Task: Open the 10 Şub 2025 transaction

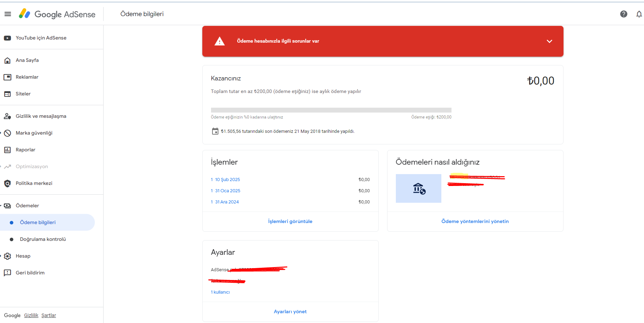Action: pyautogui.click(x=225, y=179)
